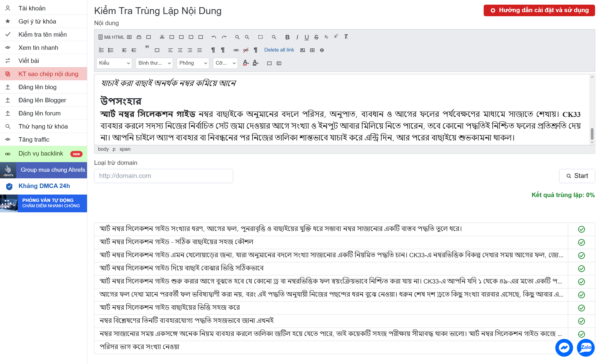Toggle Strikethrough formatting
This screenshot has height=364, width=602.
click(x=316, y=37)
